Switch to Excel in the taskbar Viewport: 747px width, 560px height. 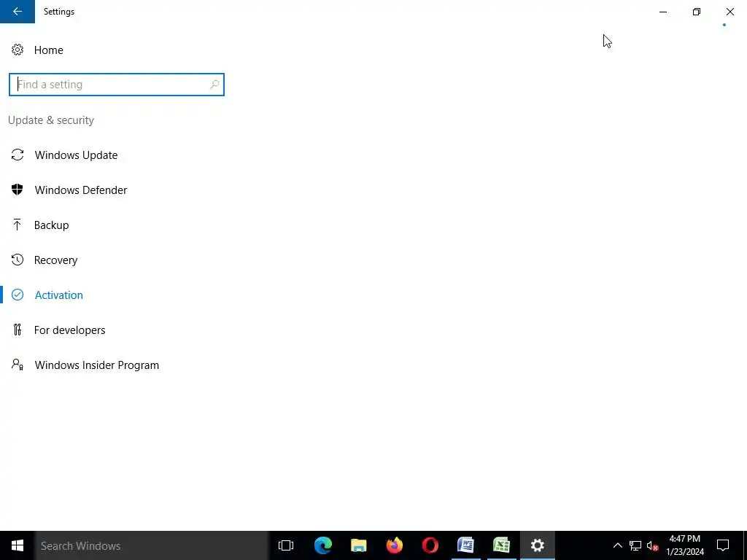pos(501,545)
